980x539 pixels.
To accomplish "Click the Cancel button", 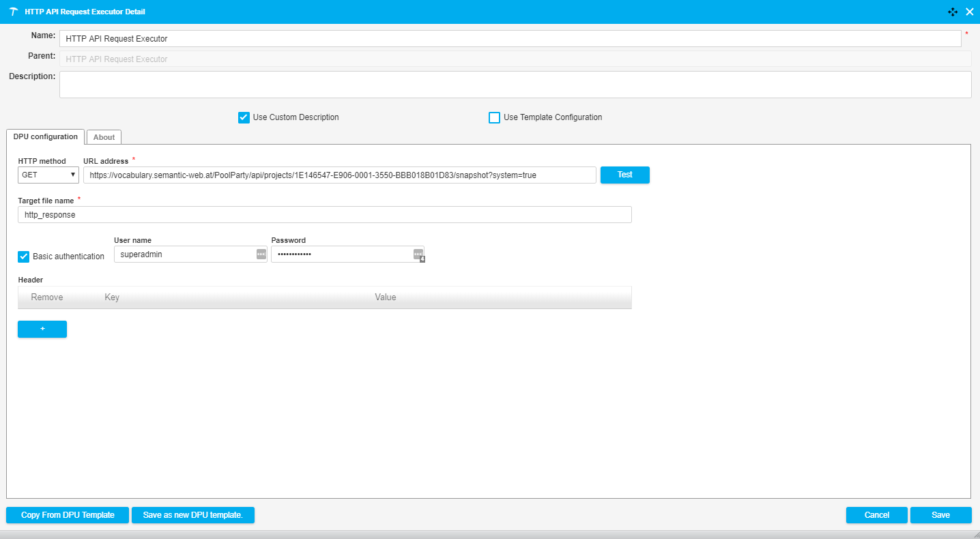I will click(x=876, y=515).
